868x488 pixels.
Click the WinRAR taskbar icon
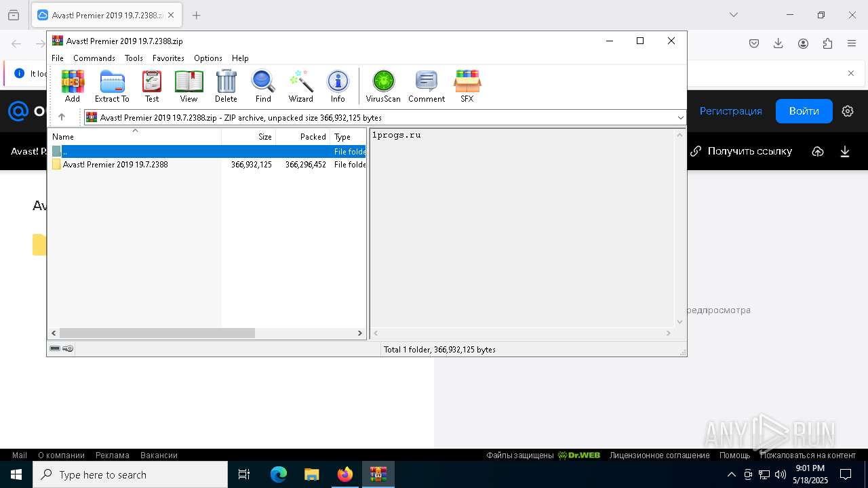pos(378,474)
